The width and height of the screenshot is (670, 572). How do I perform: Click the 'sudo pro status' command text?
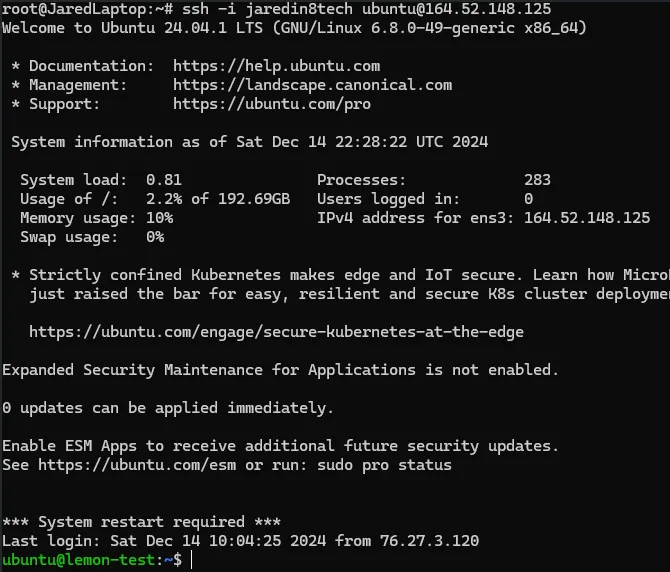[384, 465]
